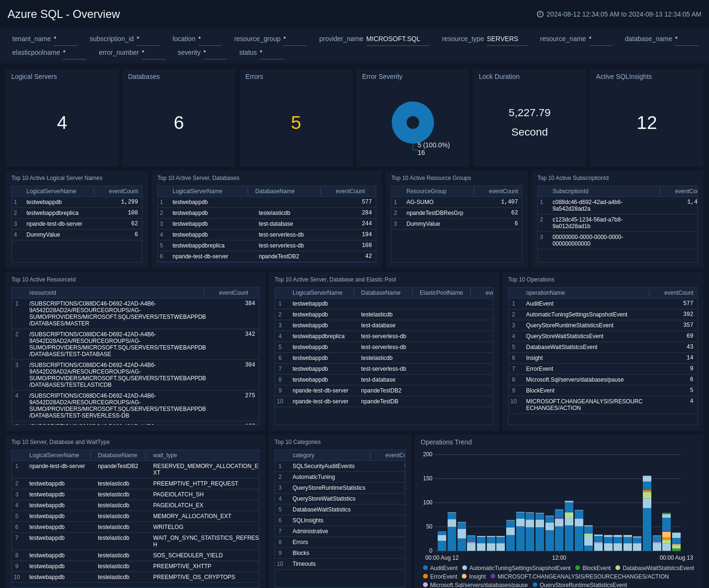Edit the severity filter field
The height and width of the screenshot is (588, 709).
pyautogui.click(x=215, y=53)
